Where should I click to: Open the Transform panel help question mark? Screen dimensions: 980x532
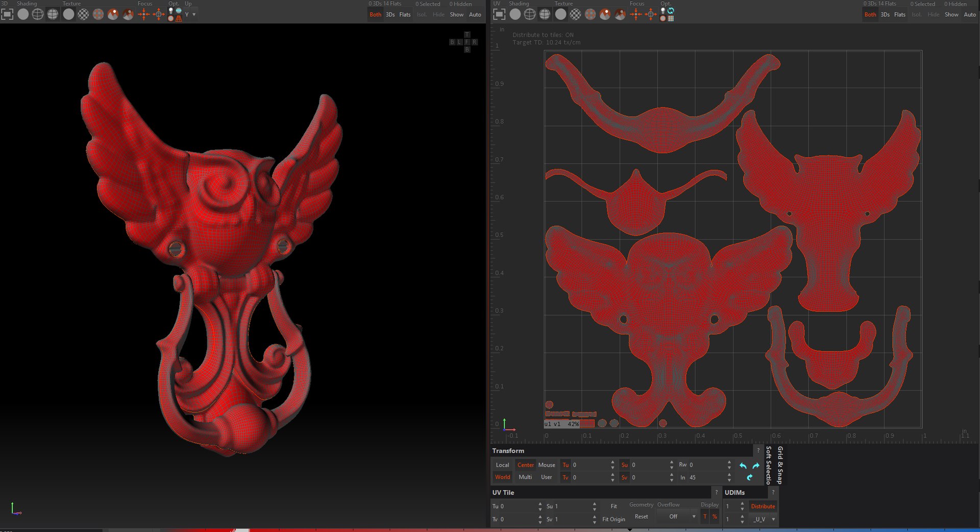tap(758, 451)
